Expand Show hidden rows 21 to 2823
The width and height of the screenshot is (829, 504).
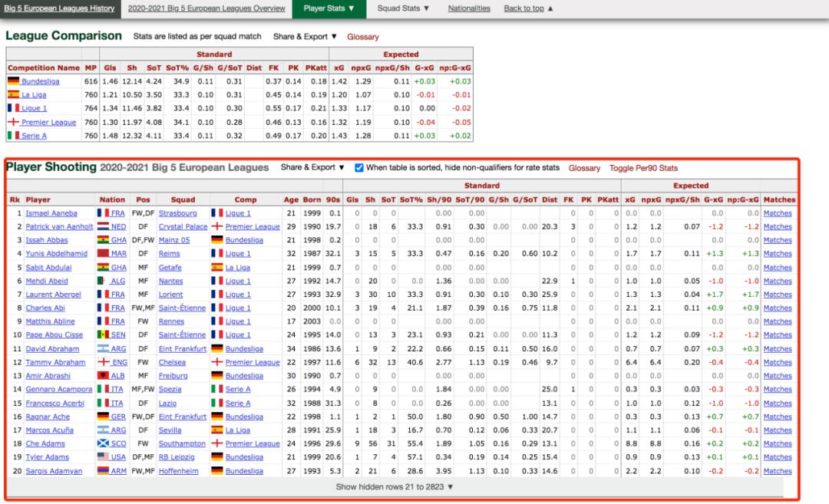coord(395,486)
